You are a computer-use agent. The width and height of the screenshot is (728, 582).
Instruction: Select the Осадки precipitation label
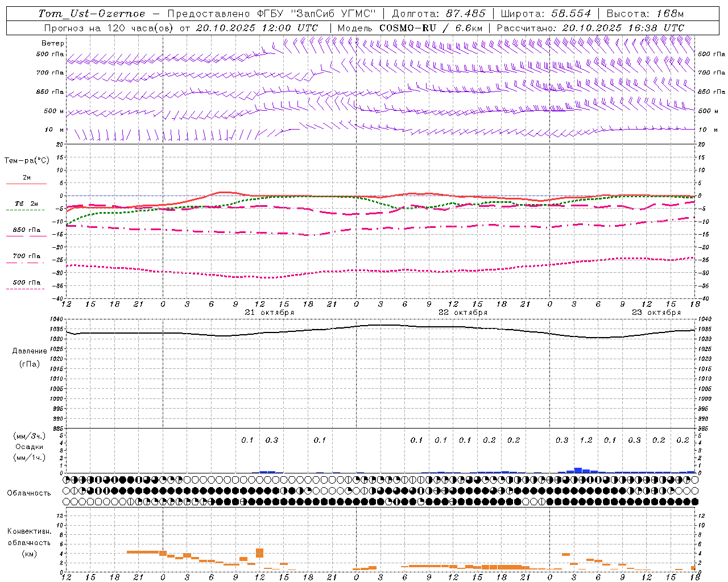click(x=30, y=447)
